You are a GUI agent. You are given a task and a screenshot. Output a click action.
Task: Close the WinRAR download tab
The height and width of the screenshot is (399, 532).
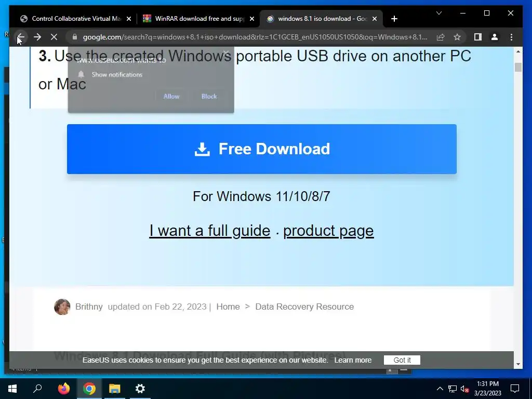252,19
